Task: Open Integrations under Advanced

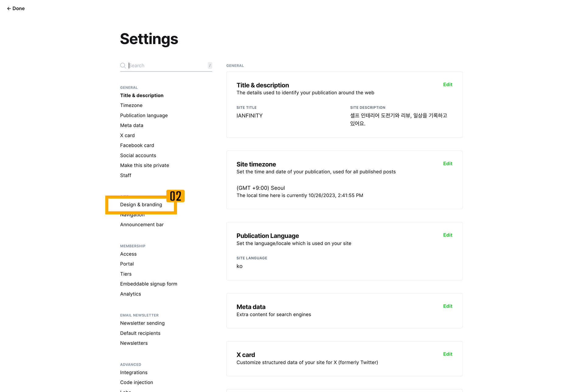Action: 134,373
